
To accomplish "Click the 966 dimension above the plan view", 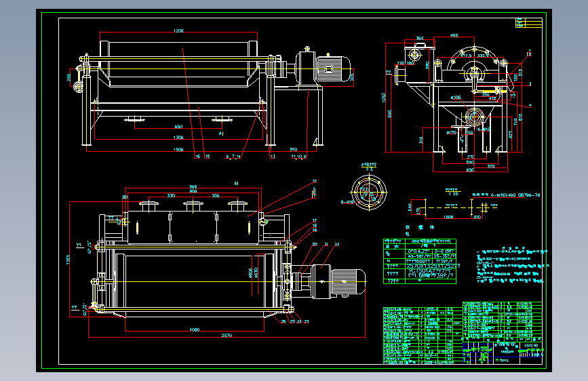I will tap(193, 186).
